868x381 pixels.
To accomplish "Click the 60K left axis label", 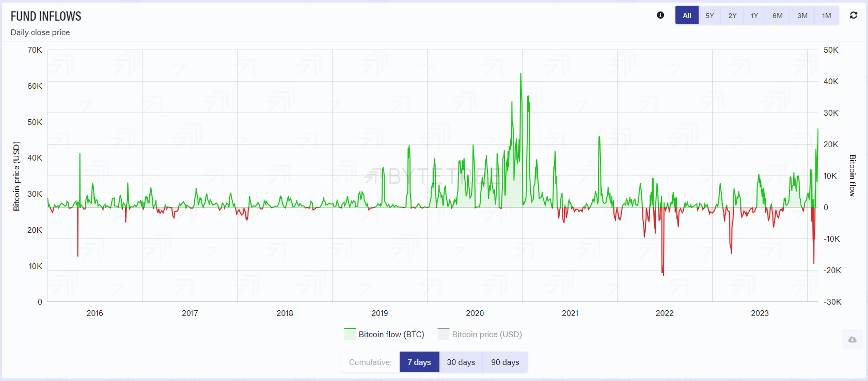I will (35, 86).
